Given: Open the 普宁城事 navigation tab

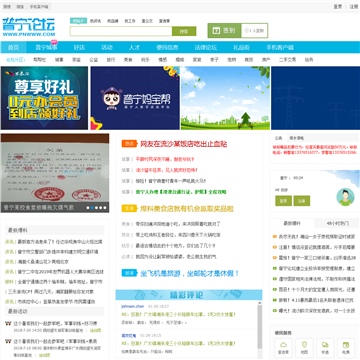Looking at the screenshot, I should click(x=46, y=47).
